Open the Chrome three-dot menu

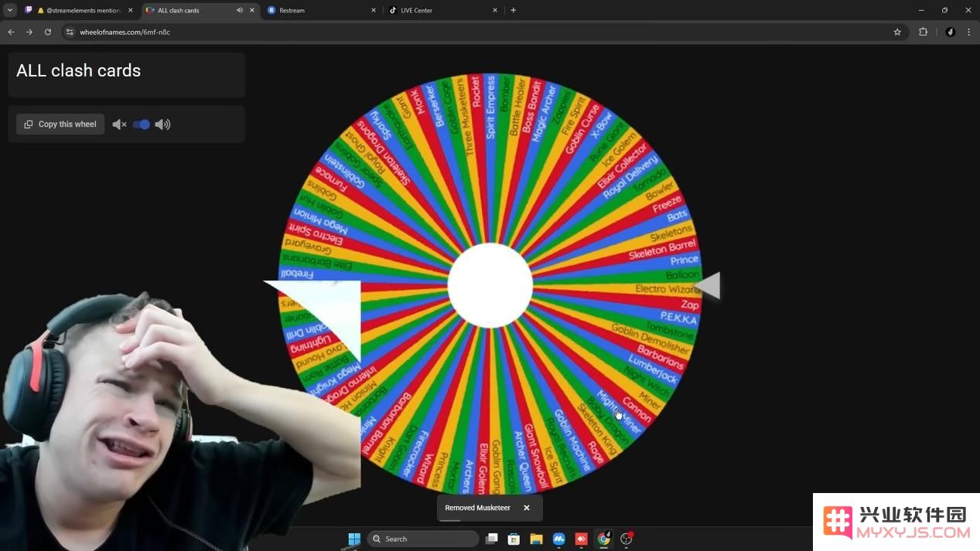[x=968, y=32]
